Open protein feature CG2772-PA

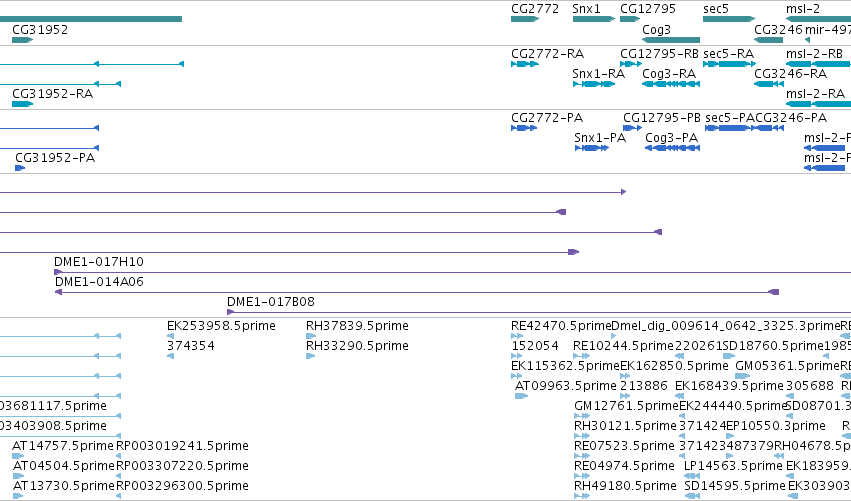[x=524, y=128]
